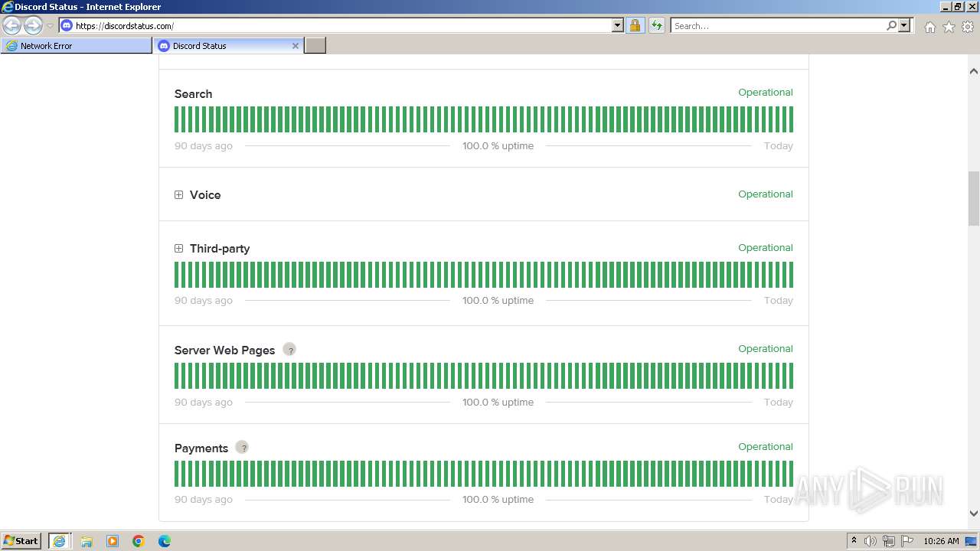Switch to the Network Error tab
980x551 pixels.
pyautogui.click(x=77, y=46)
